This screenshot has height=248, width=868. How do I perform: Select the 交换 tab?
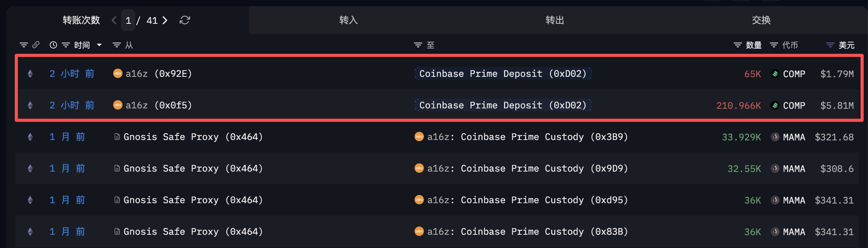pos(761,20)
